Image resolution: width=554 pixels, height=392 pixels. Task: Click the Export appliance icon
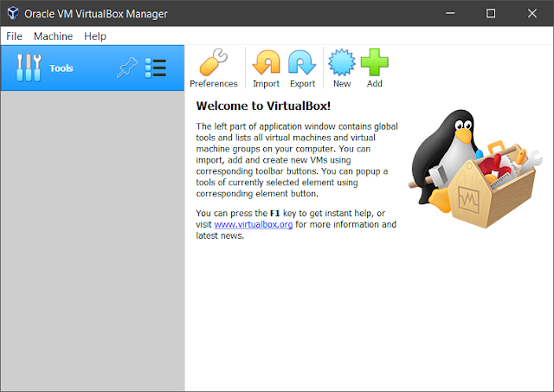tap(302, 62)
